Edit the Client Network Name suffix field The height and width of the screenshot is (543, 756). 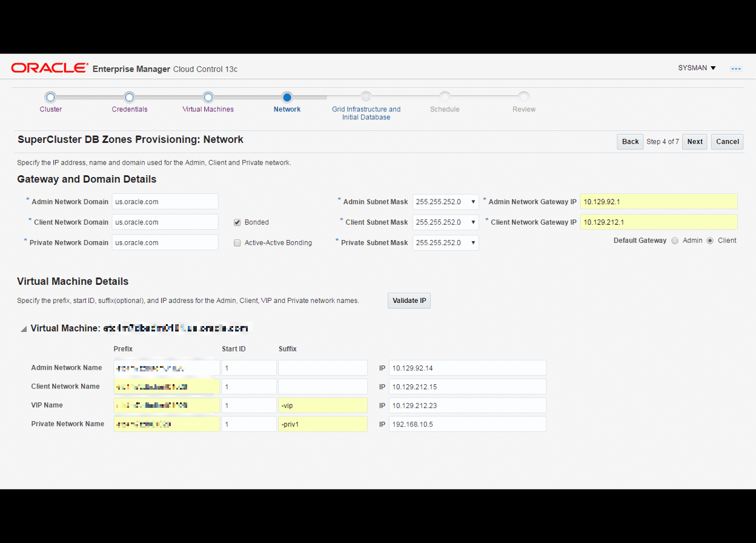pos(323,387)
